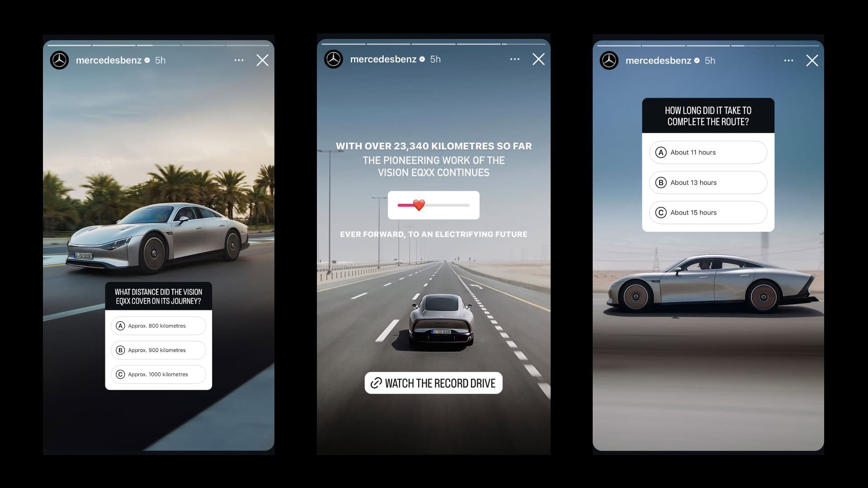Click the three dots menu on left story

(239, 60)
